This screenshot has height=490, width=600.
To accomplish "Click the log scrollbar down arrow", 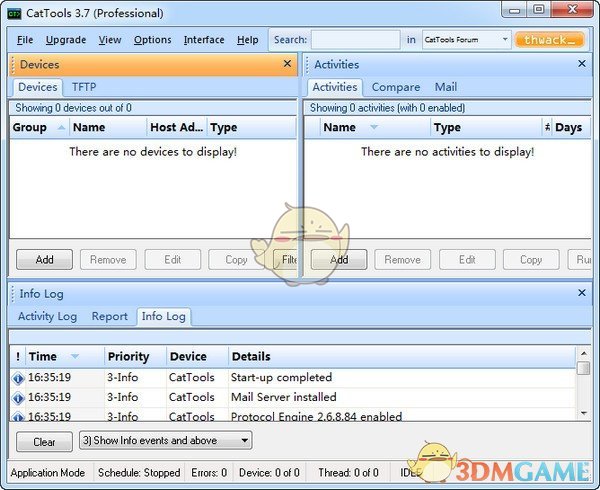I will click(x=584, y=414).
